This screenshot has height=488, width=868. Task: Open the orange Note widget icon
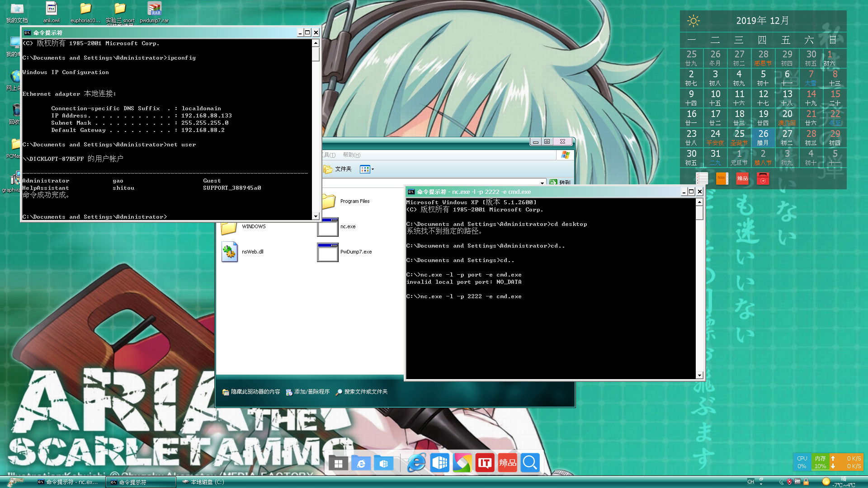click(722, 178)
